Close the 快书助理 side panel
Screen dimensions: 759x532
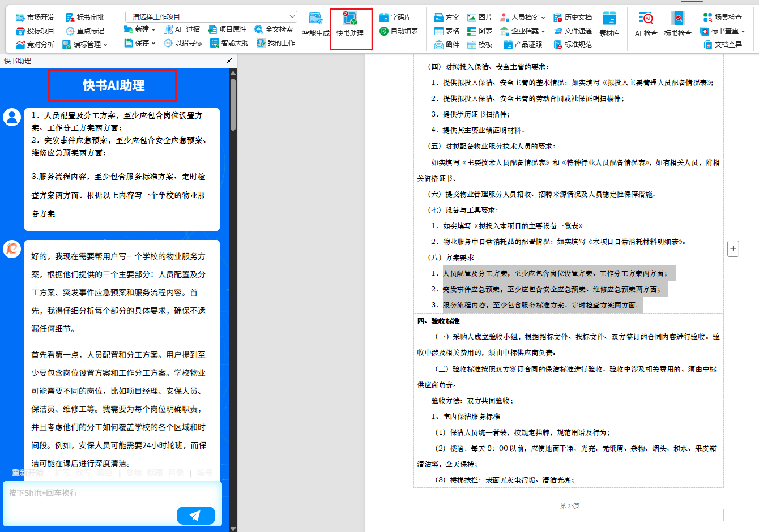coord(229,61)
